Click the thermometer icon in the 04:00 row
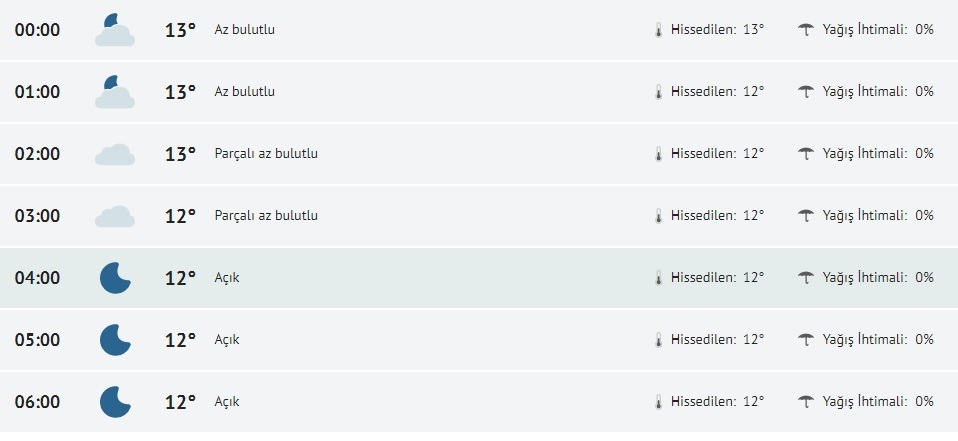958x441 pixels. 658,278
